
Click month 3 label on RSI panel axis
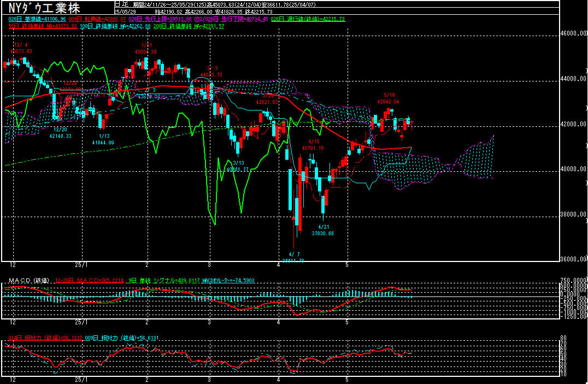tap(209, 380)
